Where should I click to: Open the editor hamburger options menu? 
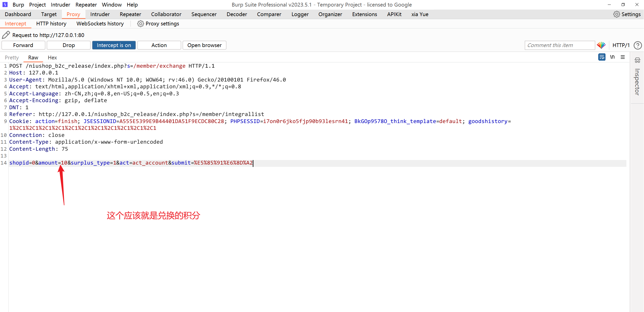click(x=623, y=57)
